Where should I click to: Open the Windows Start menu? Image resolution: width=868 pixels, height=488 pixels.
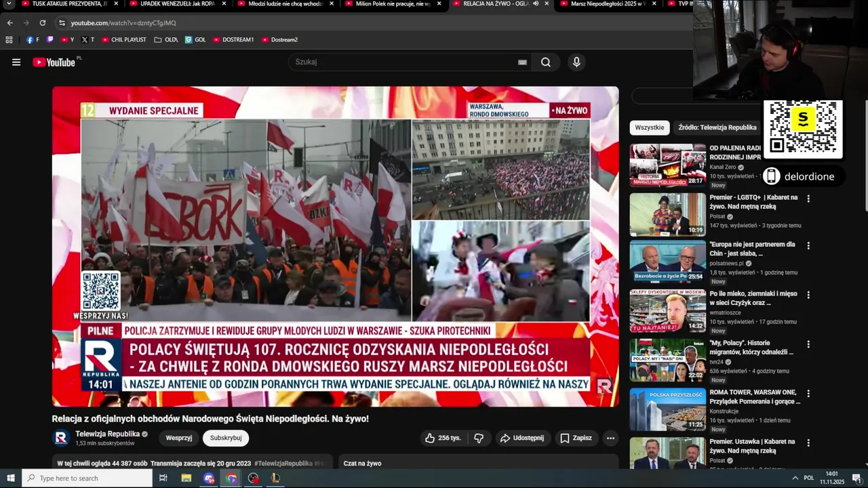click(11, 479)
